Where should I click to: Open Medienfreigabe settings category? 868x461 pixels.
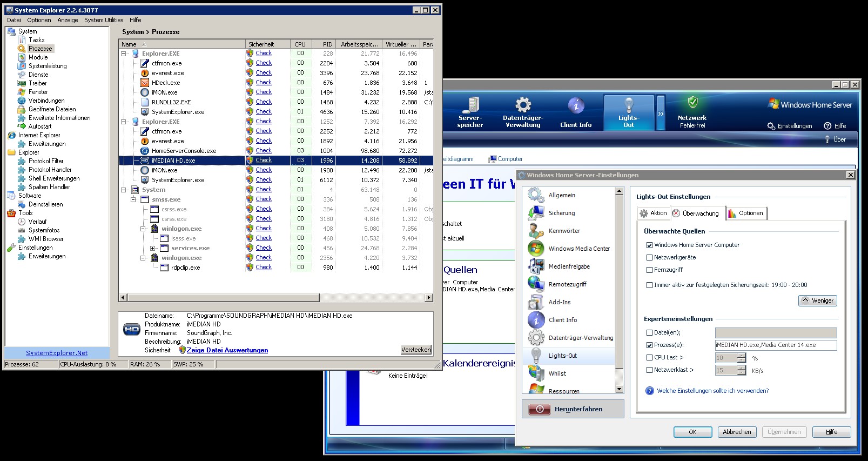point(569,266)
